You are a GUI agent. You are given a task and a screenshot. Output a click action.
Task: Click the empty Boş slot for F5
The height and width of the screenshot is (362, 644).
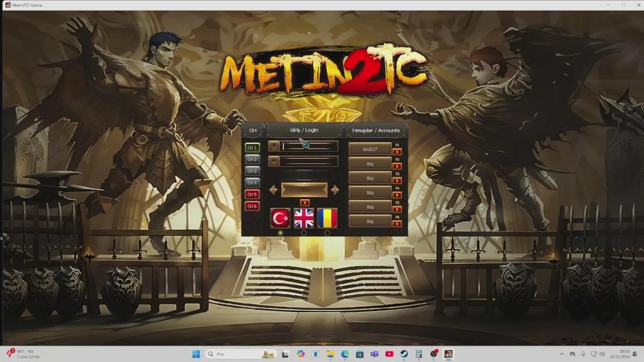[x=370, y=207]
